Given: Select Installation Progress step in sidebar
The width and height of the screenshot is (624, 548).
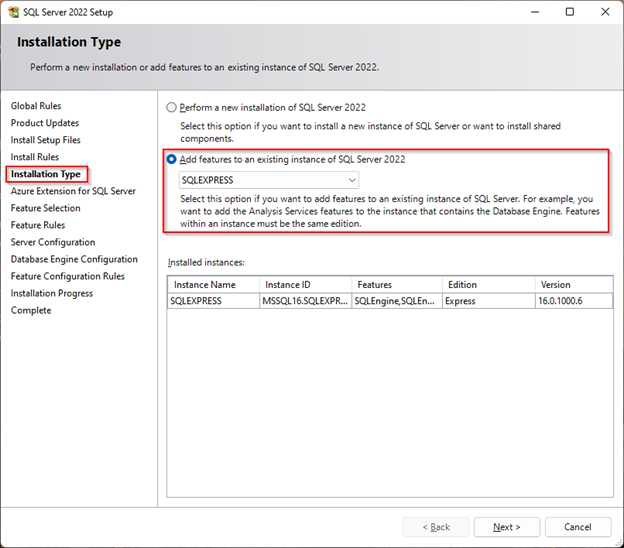Looking at the screenshot, I should click(x=52, y=293).
